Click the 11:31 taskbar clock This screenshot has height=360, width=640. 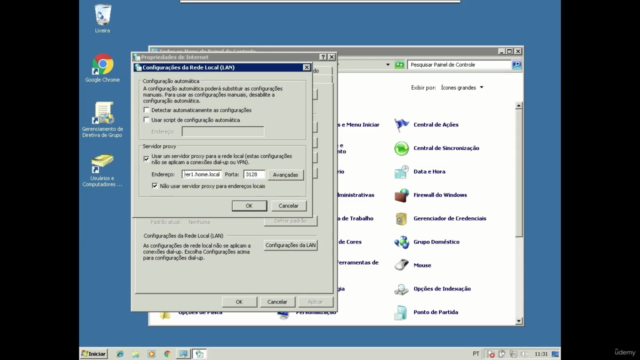point(541,354)
